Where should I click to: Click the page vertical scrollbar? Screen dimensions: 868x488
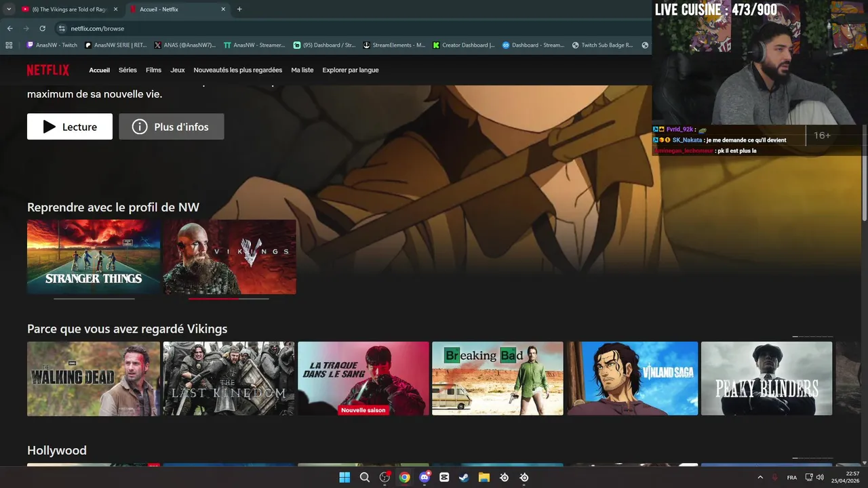coord(864,172)
